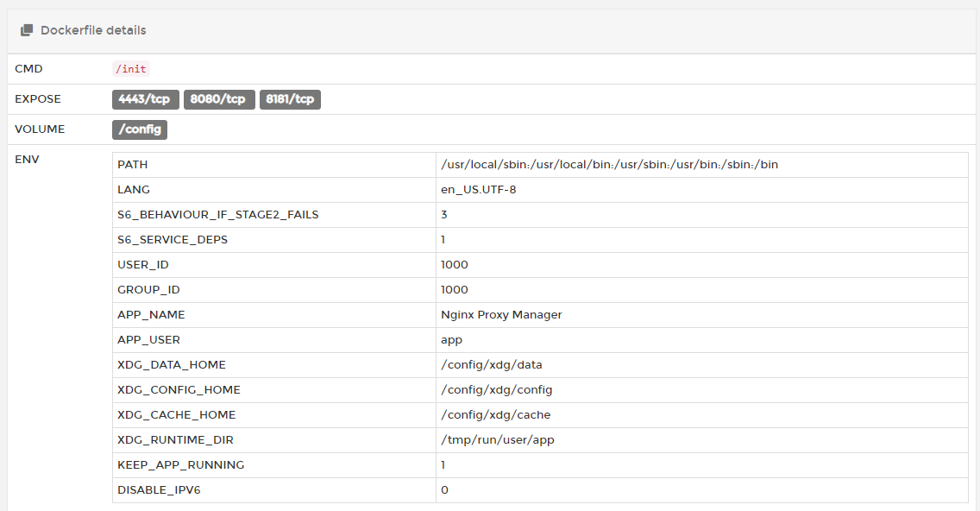This screenshot has height=511, width=980.
Task: Click the KEEP_APP_RUNNING variable name
Action: (181, 464)
